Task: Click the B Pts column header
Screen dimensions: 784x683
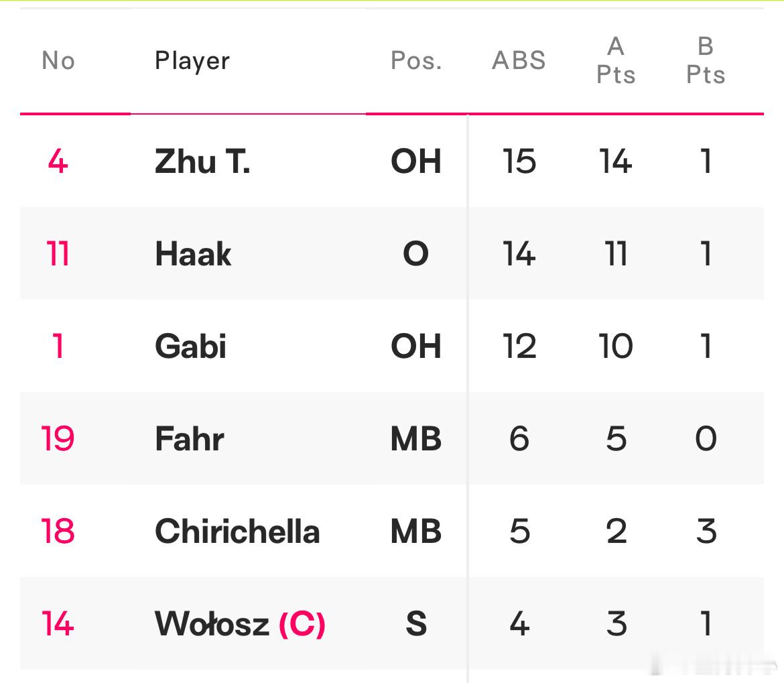Action: (706, 60)
